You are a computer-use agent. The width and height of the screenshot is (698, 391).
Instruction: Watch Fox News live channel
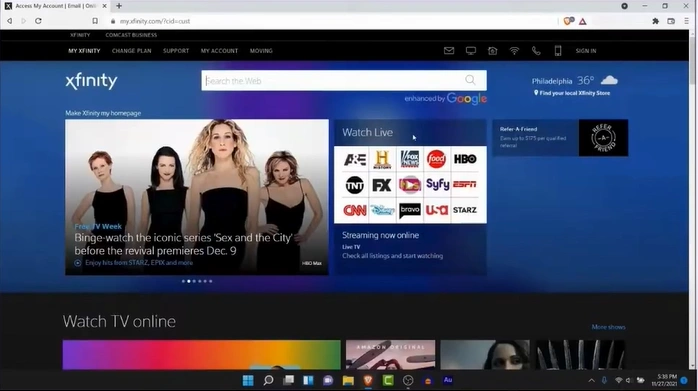tap(410, 159)
